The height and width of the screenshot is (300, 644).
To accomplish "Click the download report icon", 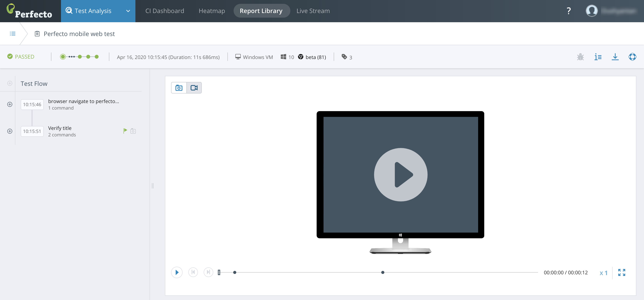I will [615, 57].
